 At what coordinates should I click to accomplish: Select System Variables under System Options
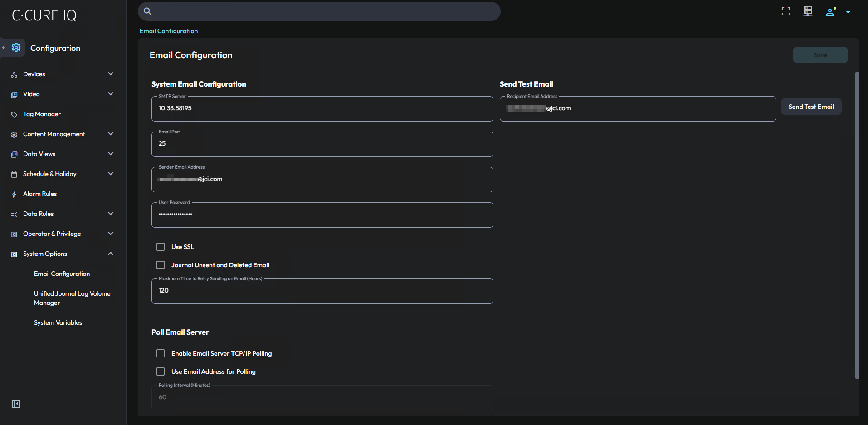[x=58, y=322]
